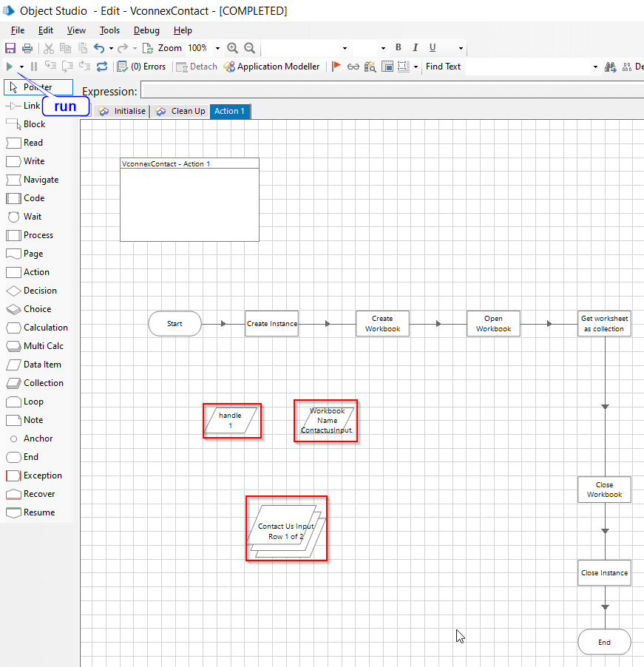Image resolution: width=644 pixels, height=667 pixels.
Task: Toggle Bold text formatting
Action: tap(398, 48)
